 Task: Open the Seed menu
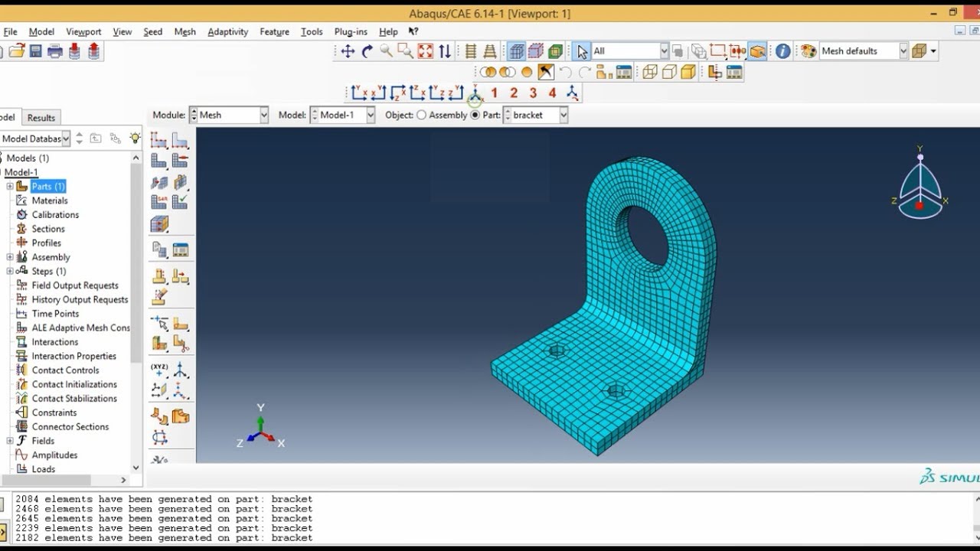153,32
